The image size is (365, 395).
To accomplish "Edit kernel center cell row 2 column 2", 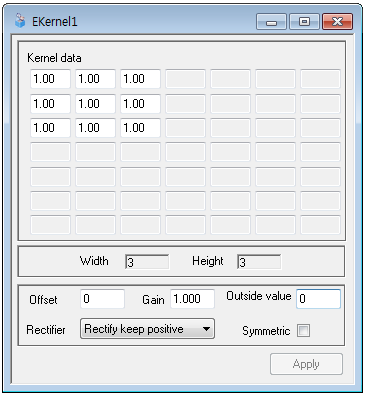I will click(95, 104).
